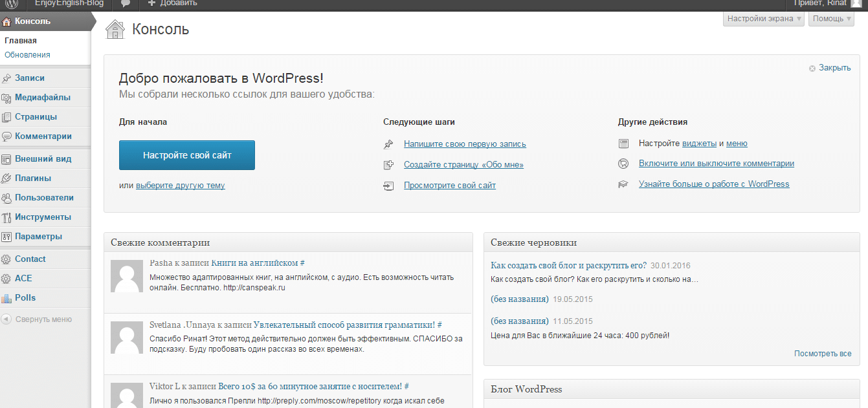868x408 pixels.
Task: Click the Внешний вид icon in sidebar
Action: coord(7,159)
